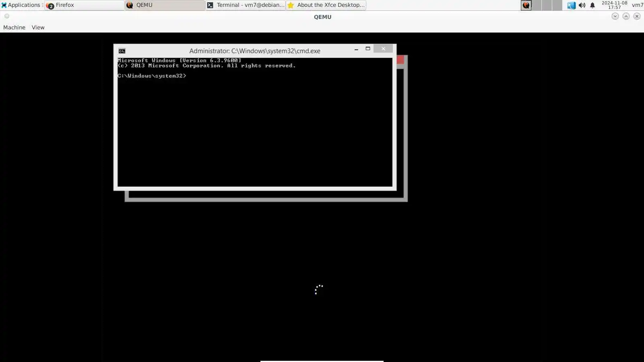Open the vm7 user menu

[x=637, y=5]
